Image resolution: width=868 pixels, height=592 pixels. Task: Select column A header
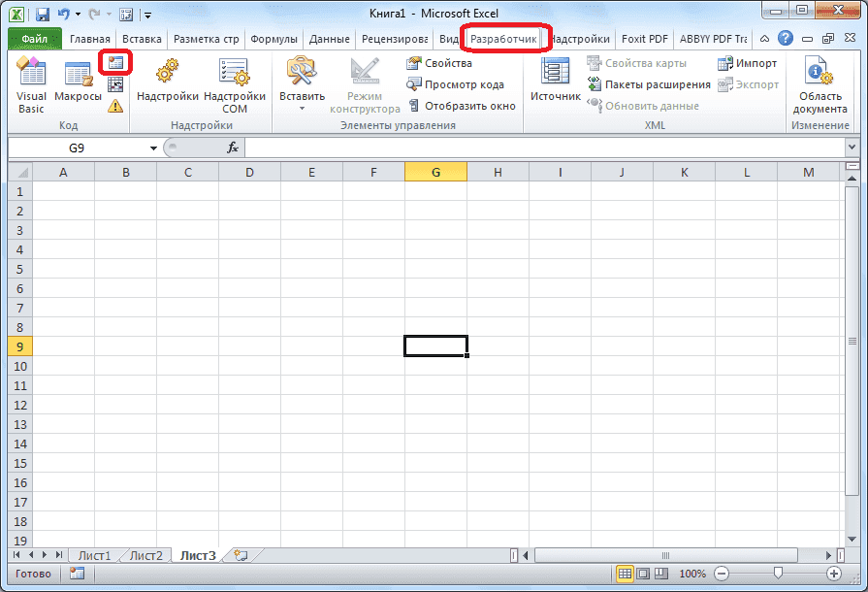[63, 172]
